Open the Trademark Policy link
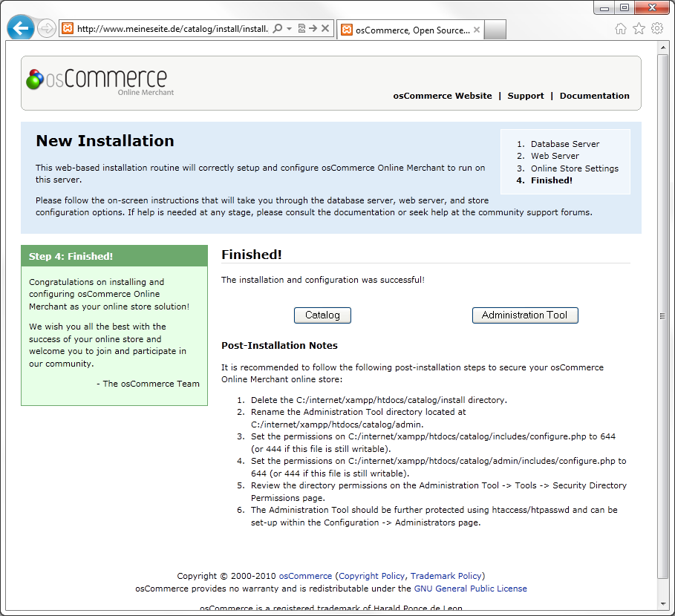675x616 pixels. (446, 576)
